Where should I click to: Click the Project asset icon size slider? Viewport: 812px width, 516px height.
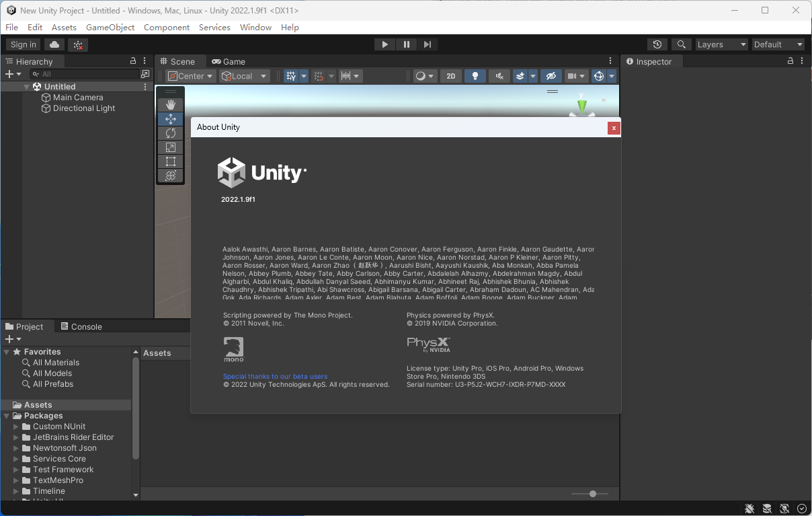590,494
